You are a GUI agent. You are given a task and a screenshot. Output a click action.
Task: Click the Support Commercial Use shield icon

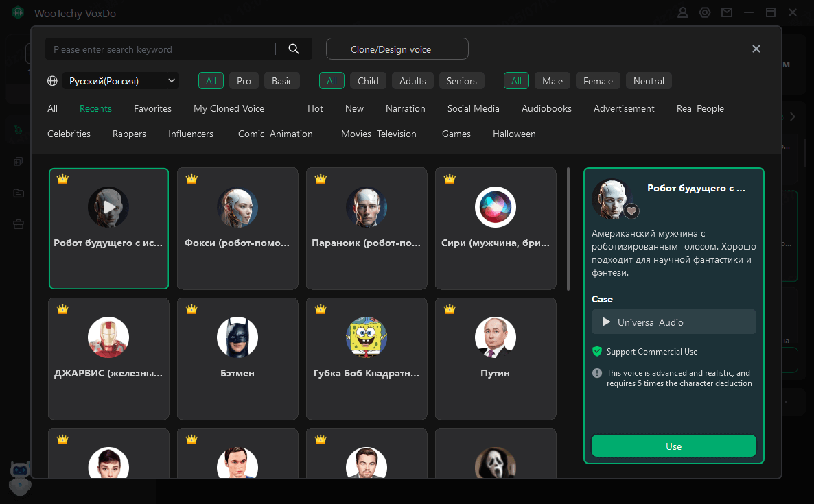tap(597, 352)
